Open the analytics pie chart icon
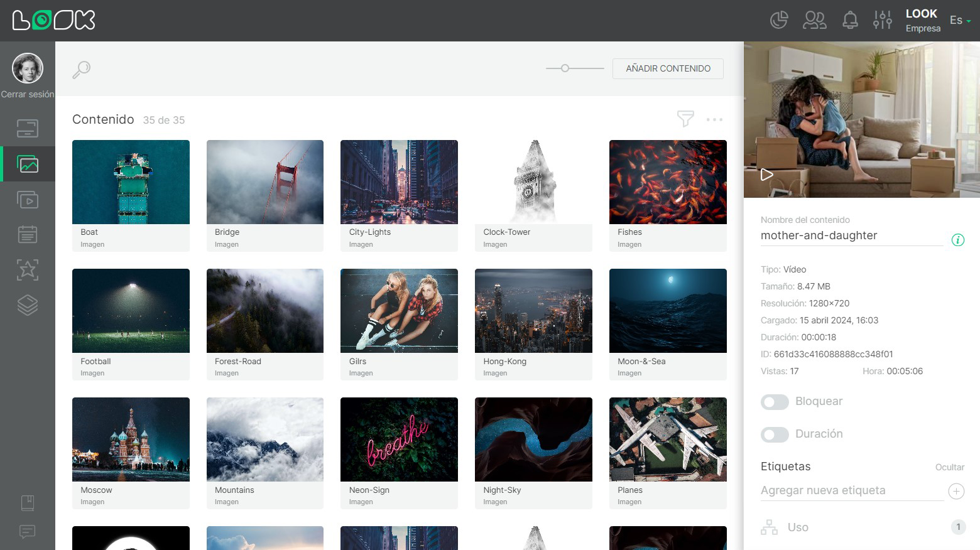980x550 pixels. click(779, 20)
